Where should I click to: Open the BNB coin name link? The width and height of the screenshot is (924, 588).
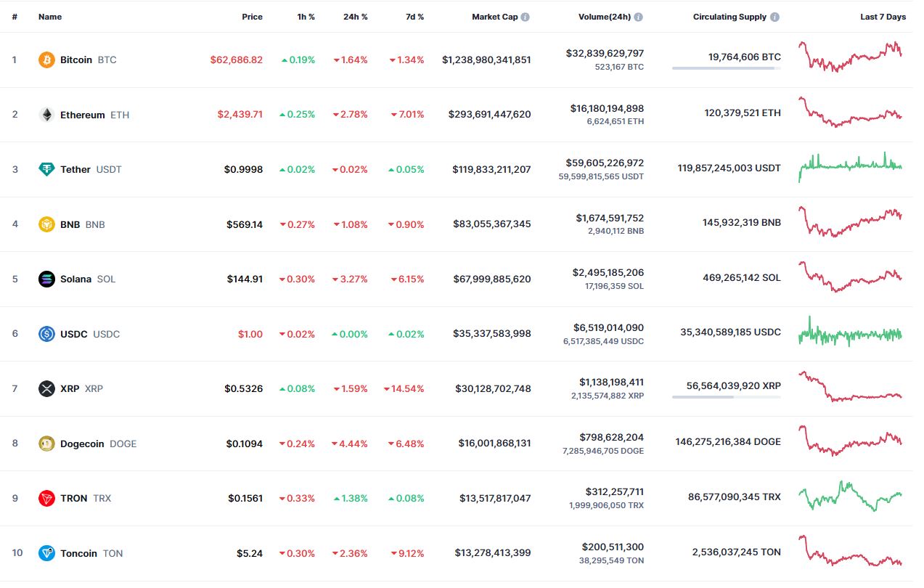coord(70,224)
